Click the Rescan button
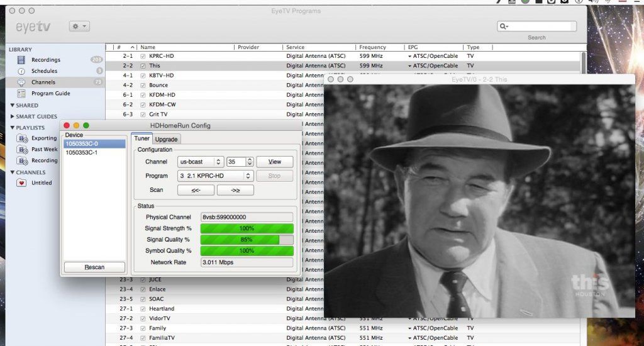 (94, 267)
